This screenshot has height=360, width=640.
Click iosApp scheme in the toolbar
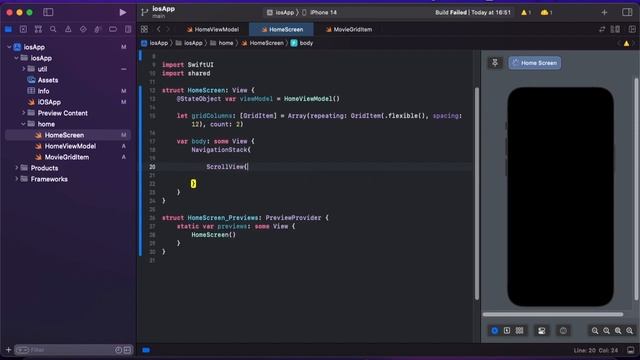pyautogui.click(x=280, y=13)
